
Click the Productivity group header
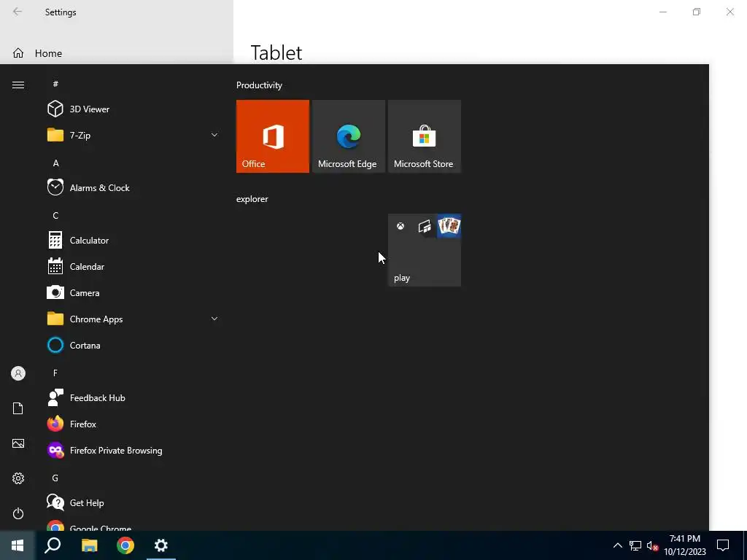pyautogui.click(x=259, y=85)
